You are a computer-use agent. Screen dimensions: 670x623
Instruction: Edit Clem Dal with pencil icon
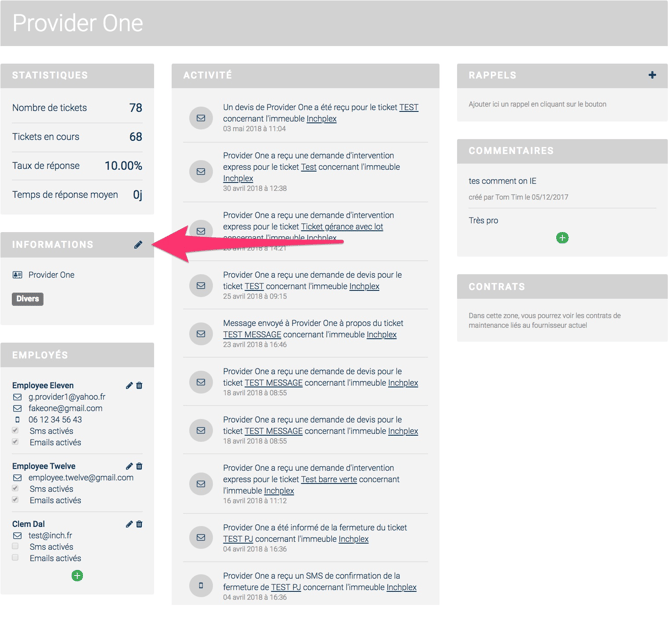(129, 524)
